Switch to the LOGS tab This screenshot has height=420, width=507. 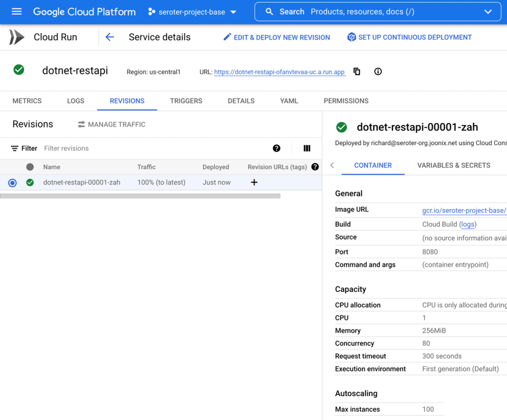(76, 101)
